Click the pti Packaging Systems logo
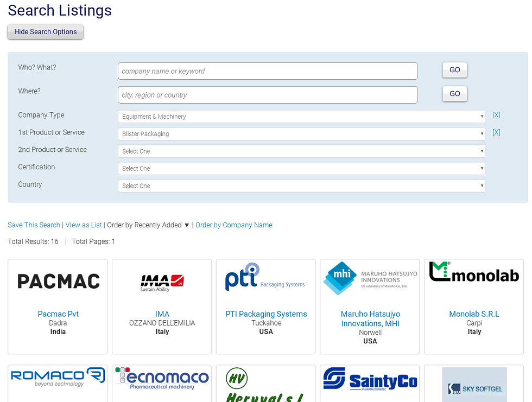The width and height of the screenshot is (532, 402). pyautogui.click(x=265, y=277)
